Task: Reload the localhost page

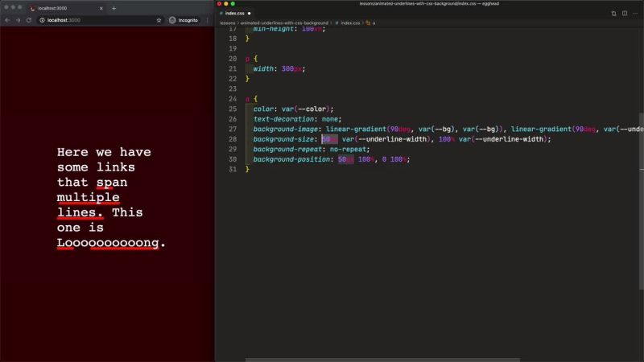Action: click(29, 20)
